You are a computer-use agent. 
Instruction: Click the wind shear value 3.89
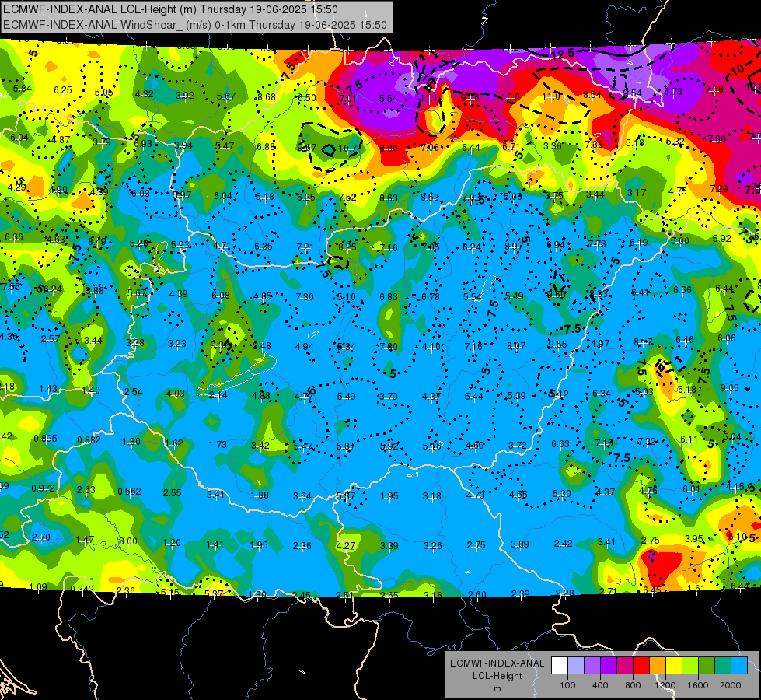click(x=519, y=544)
